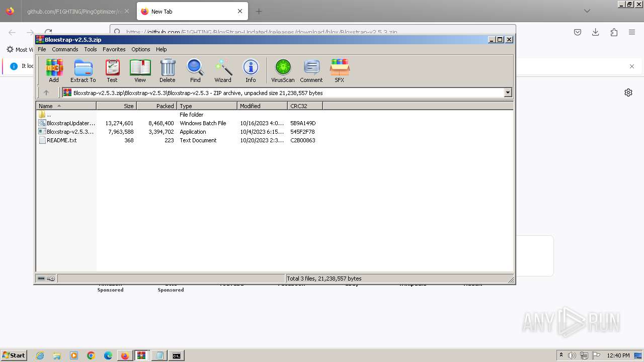The height and width of the screenshot is (362, 644).
Task: Click the 'Text Document' type cell
Action: (198, 140)
